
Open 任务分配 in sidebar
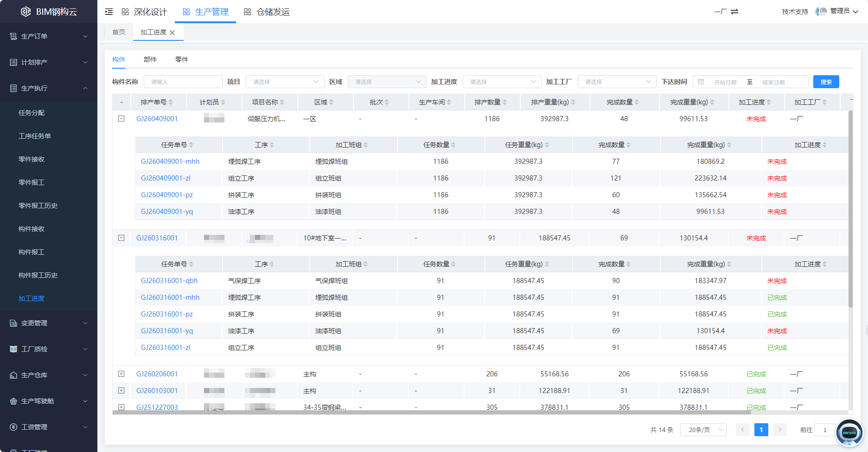pyautogui.click(x=32, y=113)
